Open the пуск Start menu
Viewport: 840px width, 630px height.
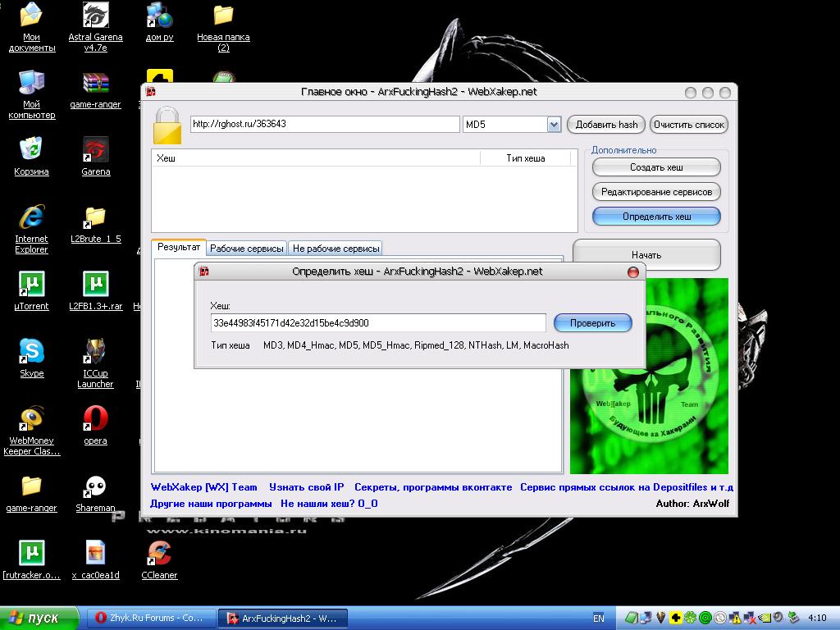pyautogui.click(x=39, y=619)
